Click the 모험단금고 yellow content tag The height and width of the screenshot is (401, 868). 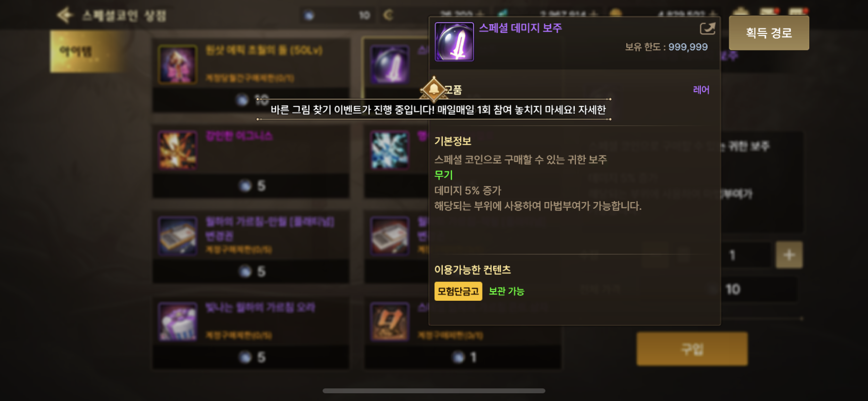pos(458,291)
